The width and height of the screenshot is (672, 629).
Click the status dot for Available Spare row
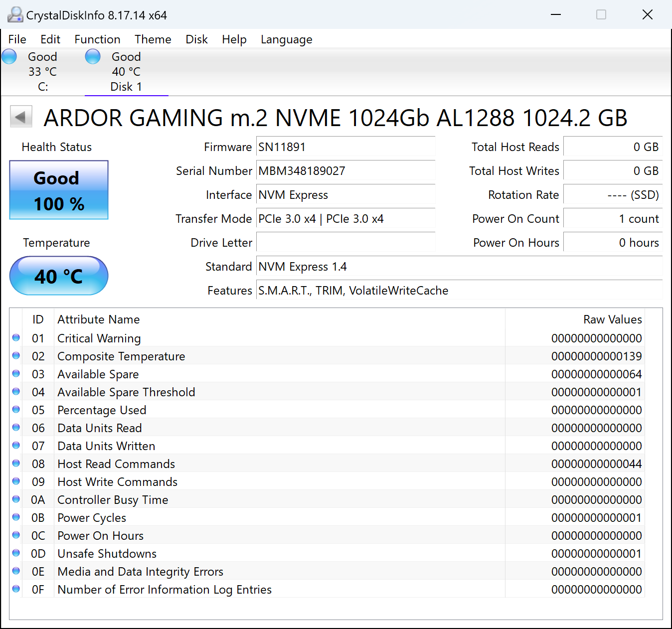coord(16,374)
